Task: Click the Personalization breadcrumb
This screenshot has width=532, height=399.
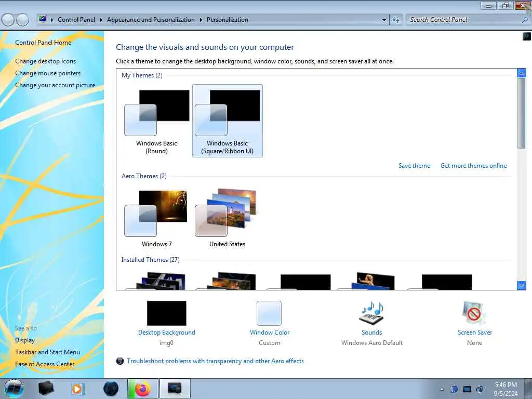Action: [228, 20]
